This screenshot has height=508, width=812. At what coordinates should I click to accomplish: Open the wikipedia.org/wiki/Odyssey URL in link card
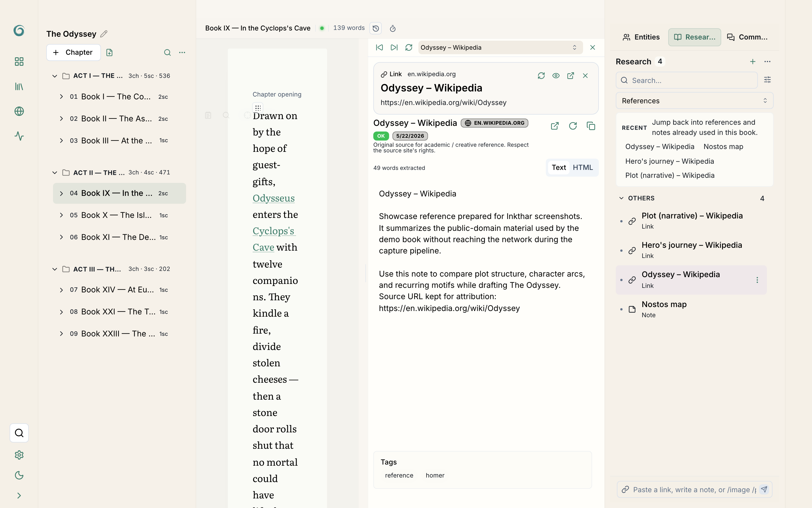pos(443,102)
